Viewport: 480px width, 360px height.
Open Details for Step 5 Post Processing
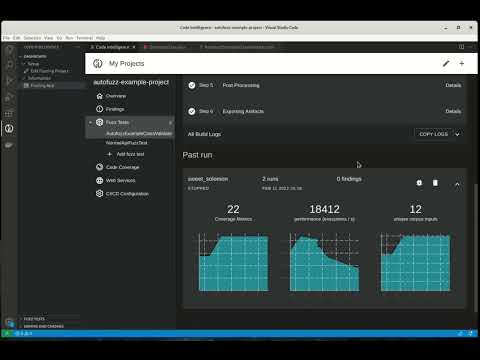pyautogui.click(x=453, y=85)
